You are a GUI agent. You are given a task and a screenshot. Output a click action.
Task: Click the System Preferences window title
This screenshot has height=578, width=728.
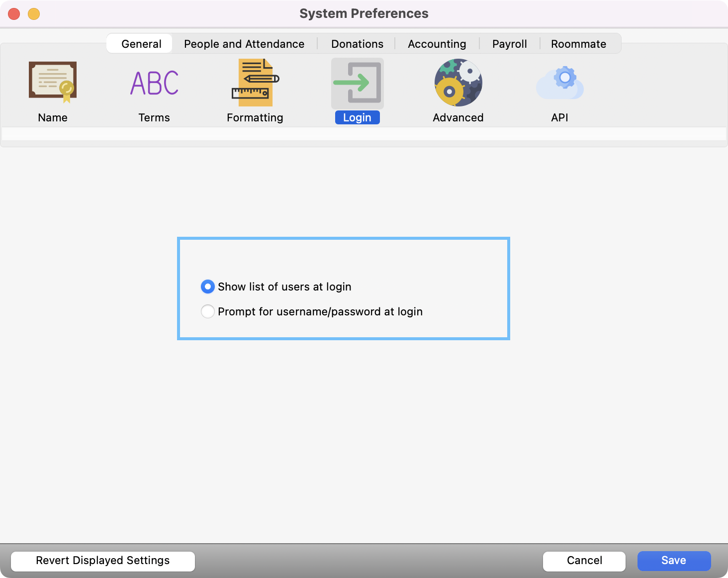(x=364, y=13)
